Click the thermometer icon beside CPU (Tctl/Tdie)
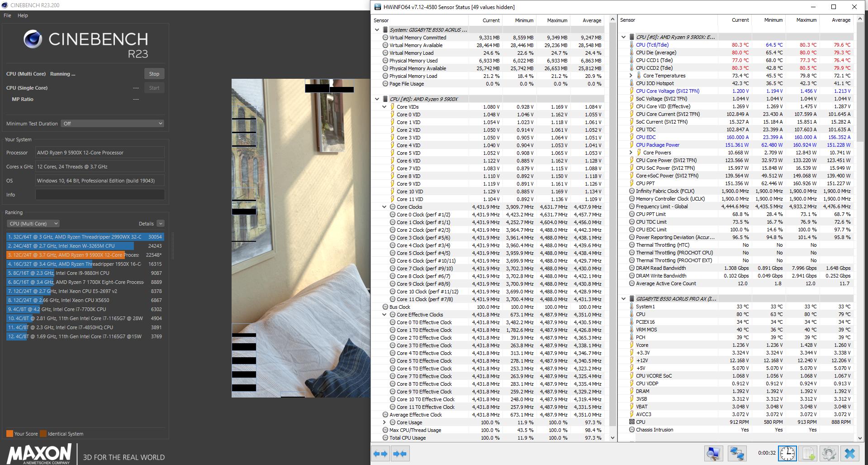Screen dimensions: 868x465 (632, 45)
